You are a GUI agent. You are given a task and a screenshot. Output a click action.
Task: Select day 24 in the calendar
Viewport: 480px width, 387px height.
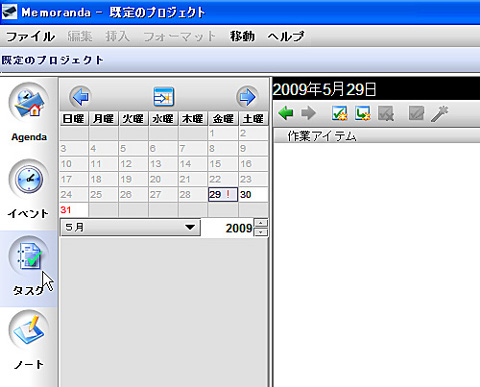click(74, 195)
